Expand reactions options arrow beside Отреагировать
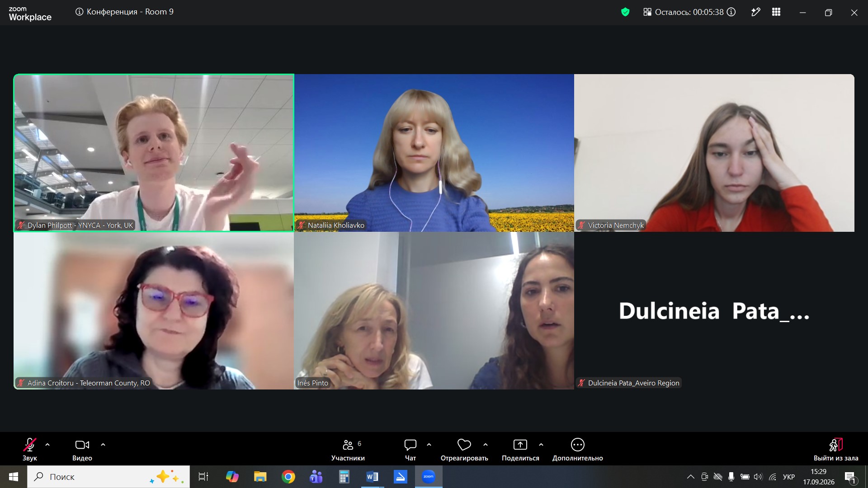The image size is (868, 488). click(x=486, y=445)
